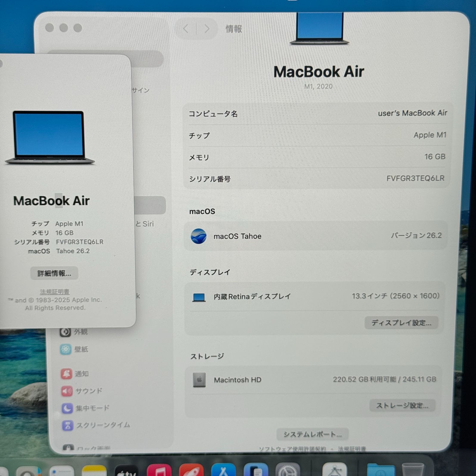Click MacBook Air laptop image in About window

coord(50,137)
